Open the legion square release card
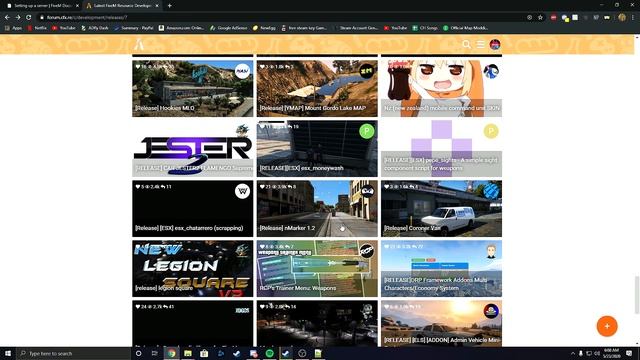Image resolution: width=640 pixels, height=360 pixels. (x=193, y=269)
